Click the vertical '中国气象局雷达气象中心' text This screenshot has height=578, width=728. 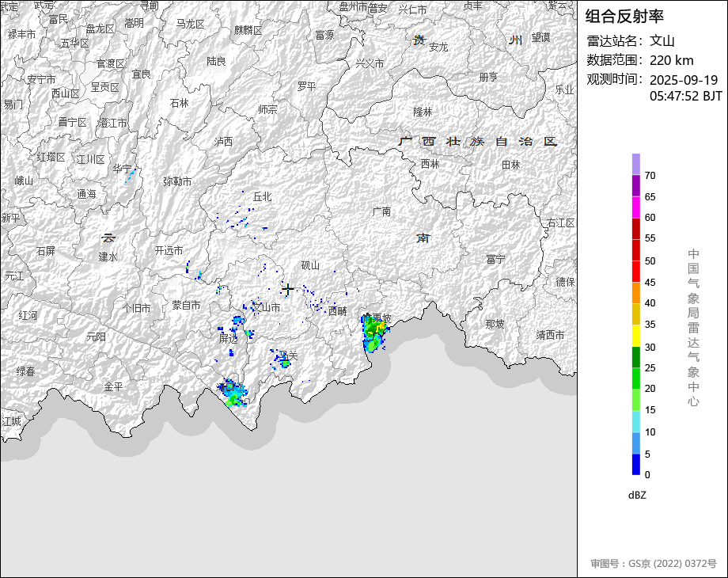pyautogui.click(x=693, y=328)
